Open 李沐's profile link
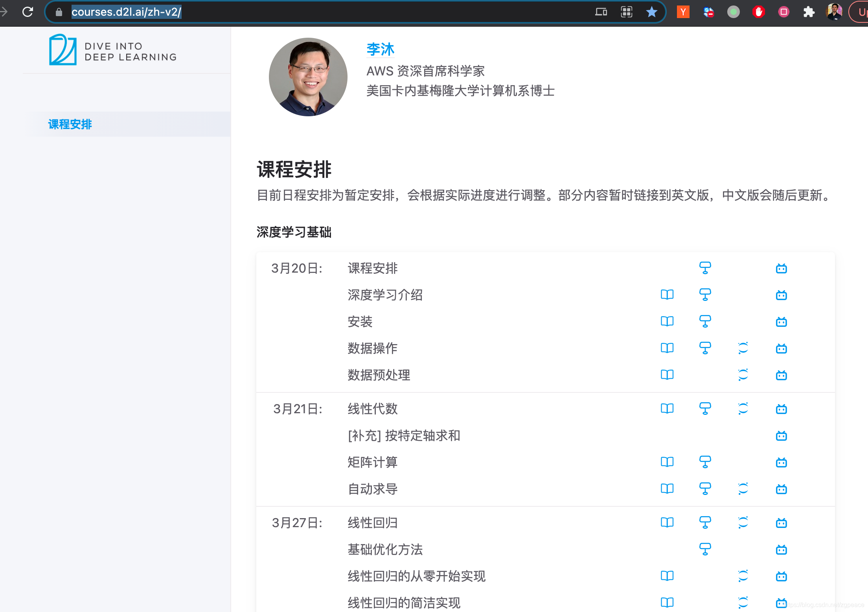Image resolution: width=868 pixels, height=612 pixels. click(380, 49)
